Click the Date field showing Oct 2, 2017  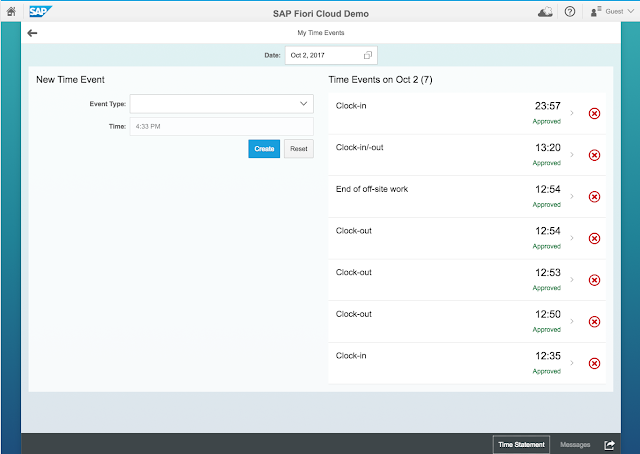click(x=331, y=55)
